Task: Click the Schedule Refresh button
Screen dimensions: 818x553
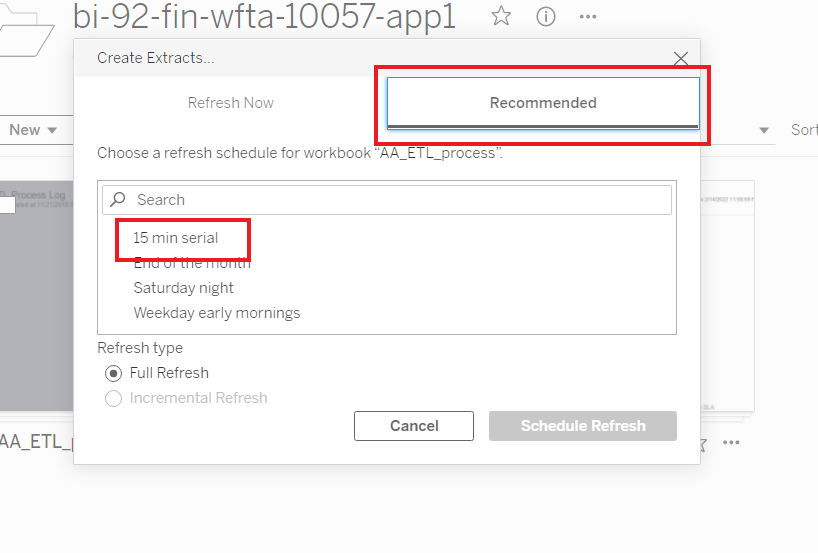Action: tap(583, 426)
